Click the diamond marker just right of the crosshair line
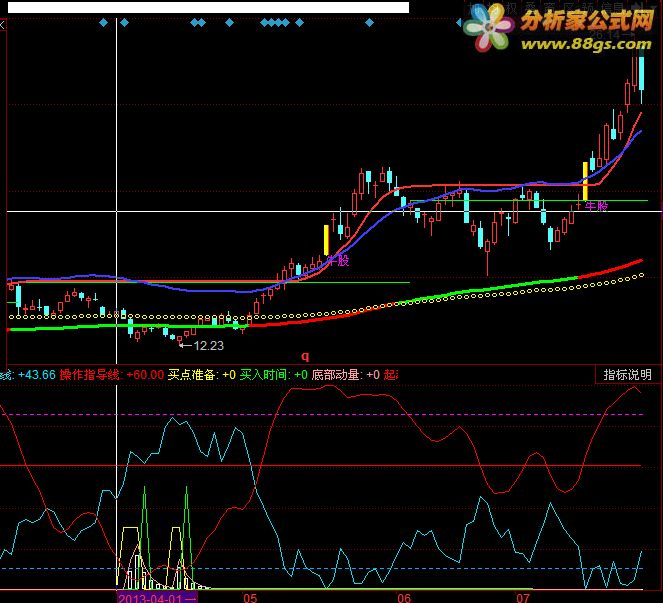Screen dimensions: 663x603 pyautogui.click(x=124, y=22)
